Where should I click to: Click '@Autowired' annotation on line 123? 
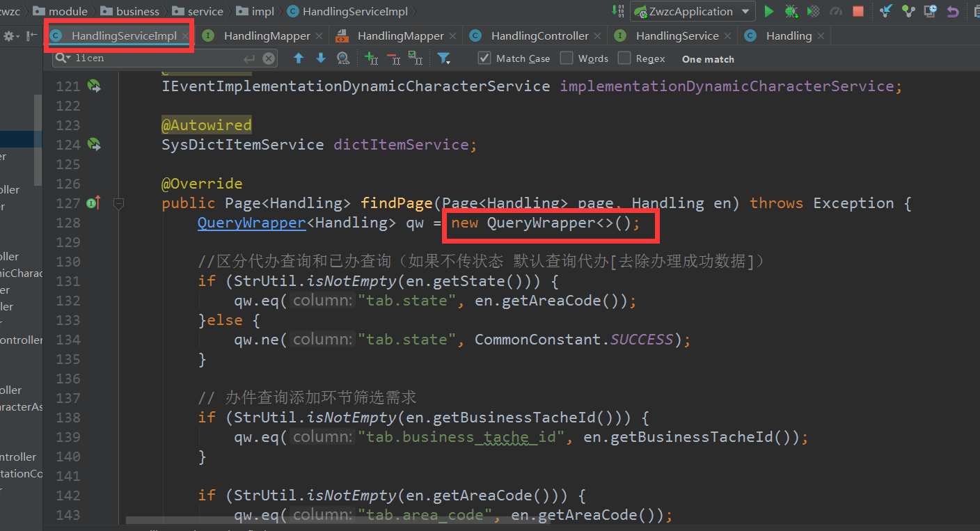click(207, 125)
